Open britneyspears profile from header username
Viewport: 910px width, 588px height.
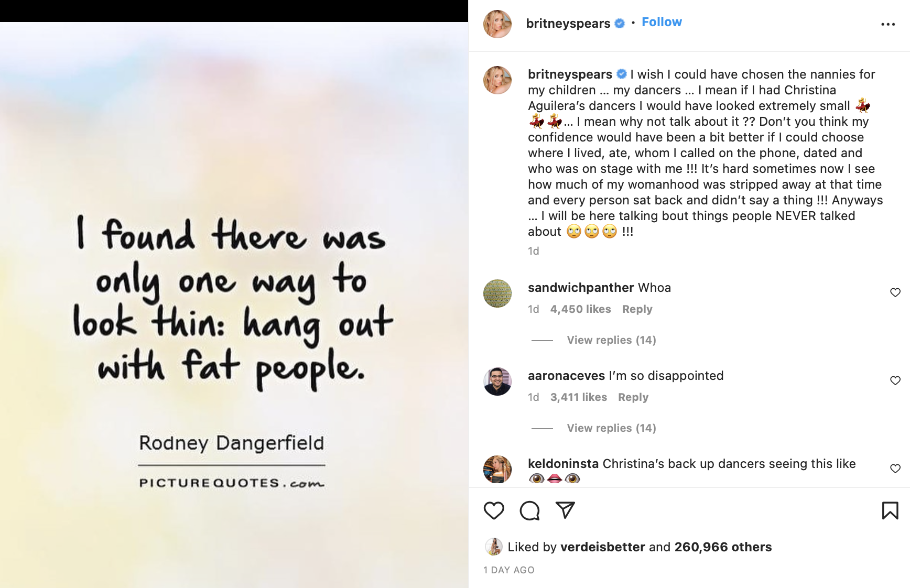click(568, 24)
